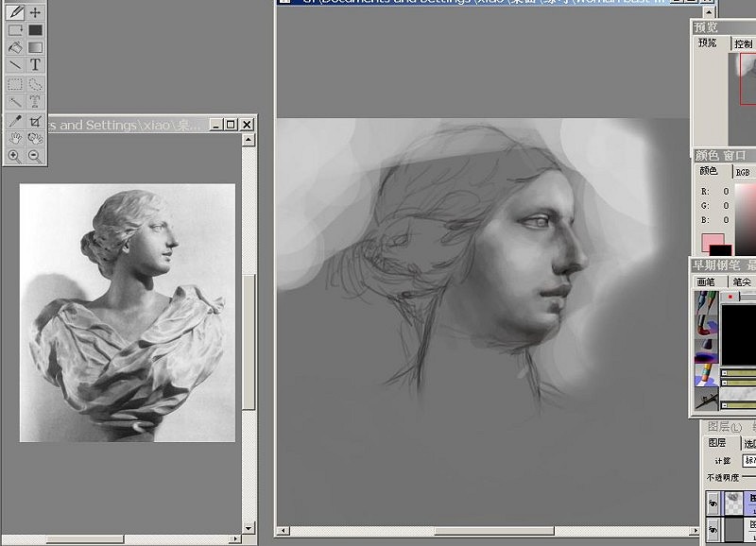Select the Magic Wand tool
Screen dimensions: 756x546
point(15,102)
